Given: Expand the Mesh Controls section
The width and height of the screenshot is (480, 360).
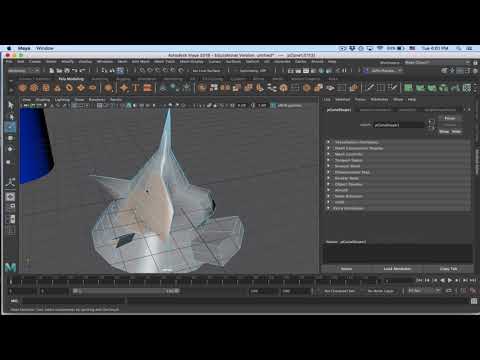Looking at the screenshot, I should click(x=399, y=154).
